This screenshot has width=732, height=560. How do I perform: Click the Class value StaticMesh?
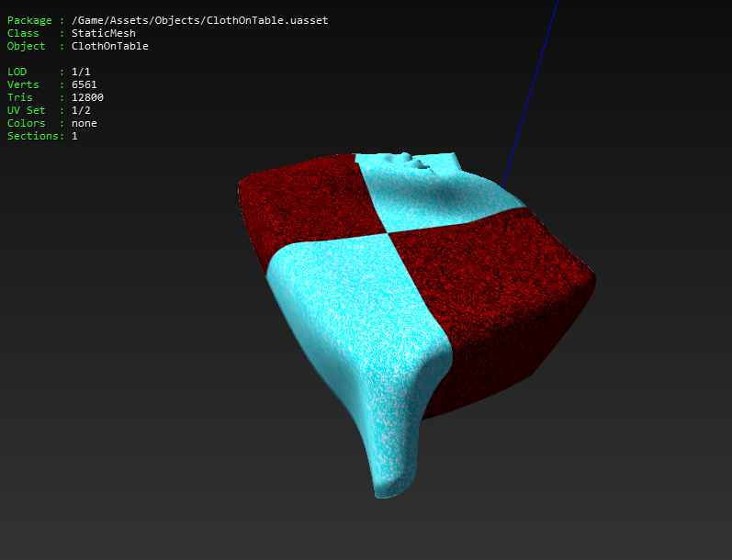click(104, 33)
